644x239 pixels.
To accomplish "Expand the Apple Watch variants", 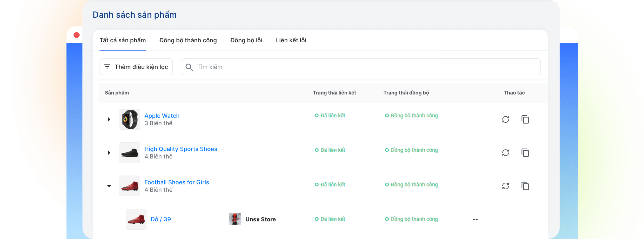I will [109, 119].
